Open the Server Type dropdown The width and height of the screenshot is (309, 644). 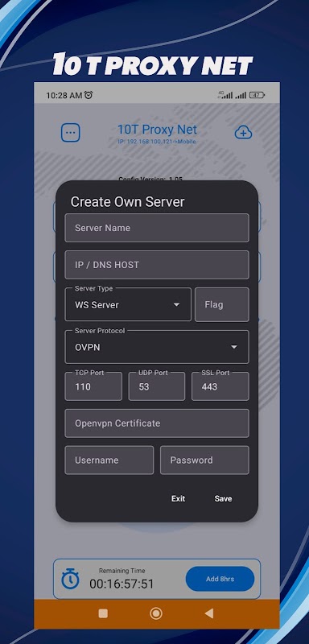pos(128,304)
